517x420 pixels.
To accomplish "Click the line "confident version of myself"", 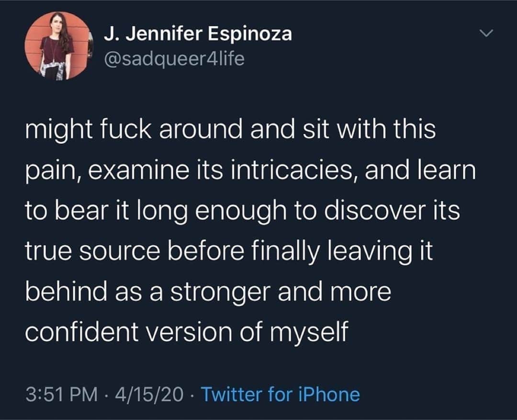I will point(187,332).
